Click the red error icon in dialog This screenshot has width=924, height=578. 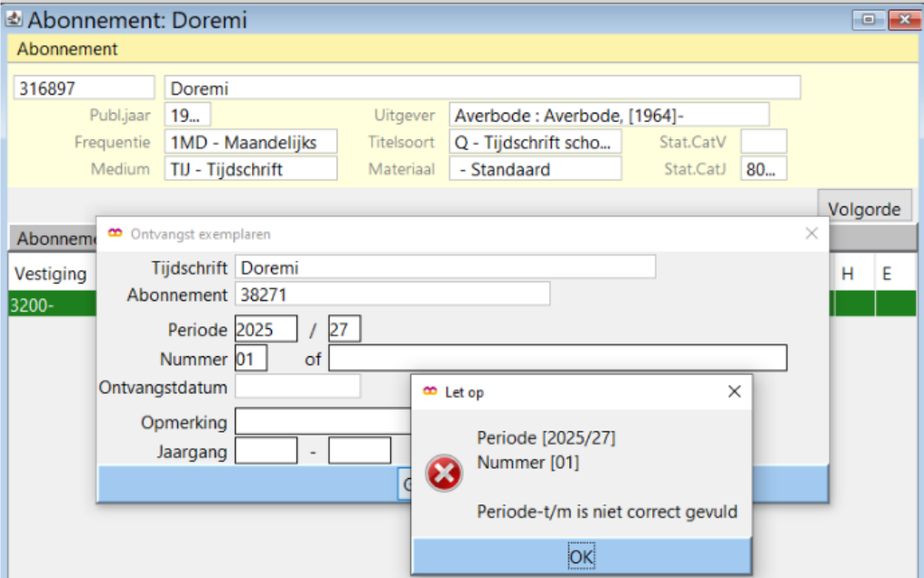pos(444,473)
